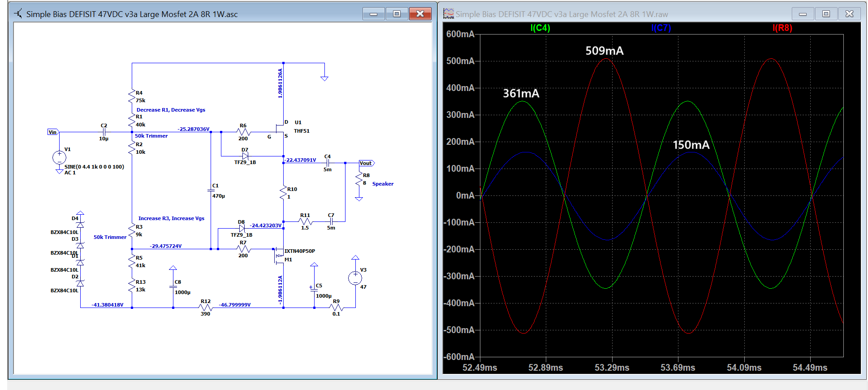Select resistor R10 symbol

coord(283,193)
